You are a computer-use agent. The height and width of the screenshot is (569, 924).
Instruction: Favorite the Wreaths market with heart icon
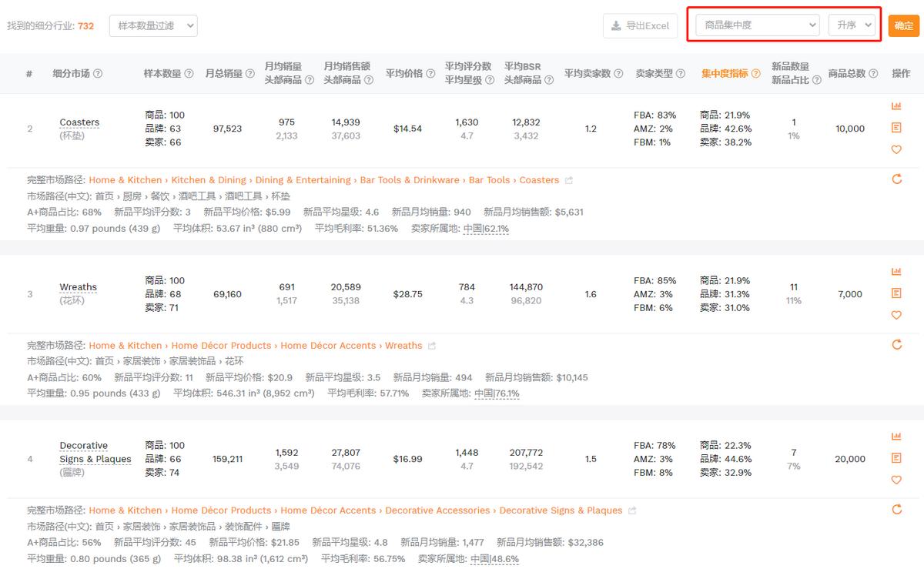tap(896, 315)
